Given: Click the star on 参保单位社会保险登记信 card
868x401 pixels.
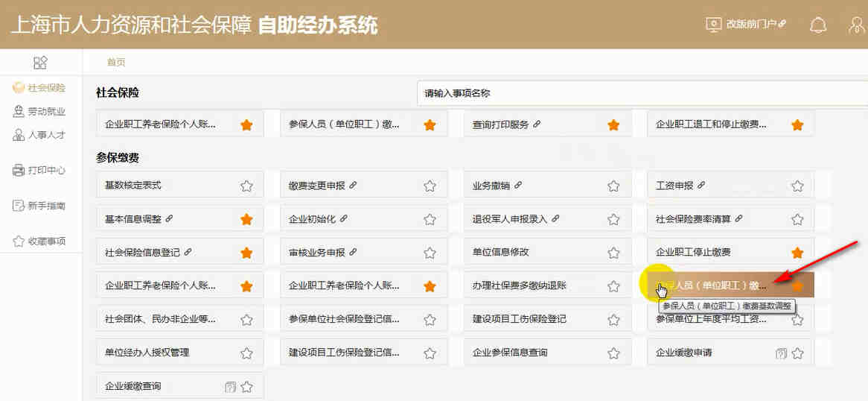Looking at the screenshot, I should click(430, 320).
